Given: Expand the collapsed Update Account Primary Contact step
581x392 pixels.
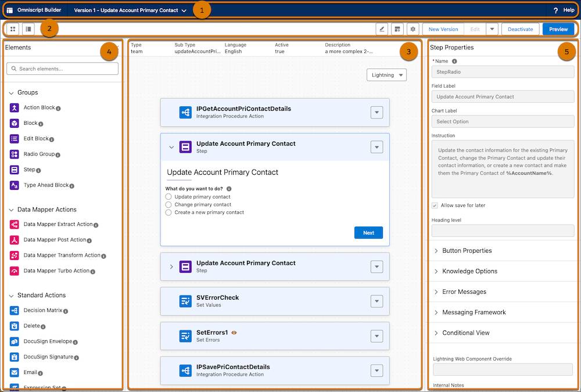Looking at the screenshot, I should click(x=171, y=267).
